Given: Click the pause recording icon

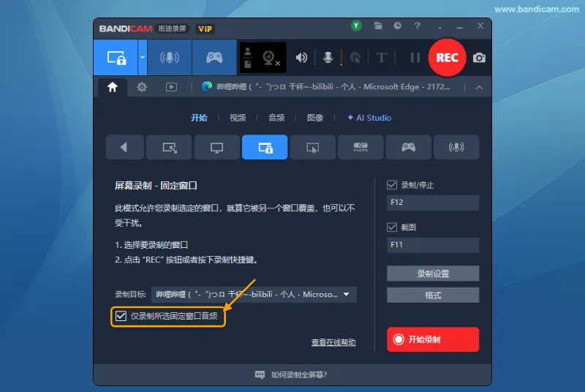Looking at the screenshot, I should point(415,58).
